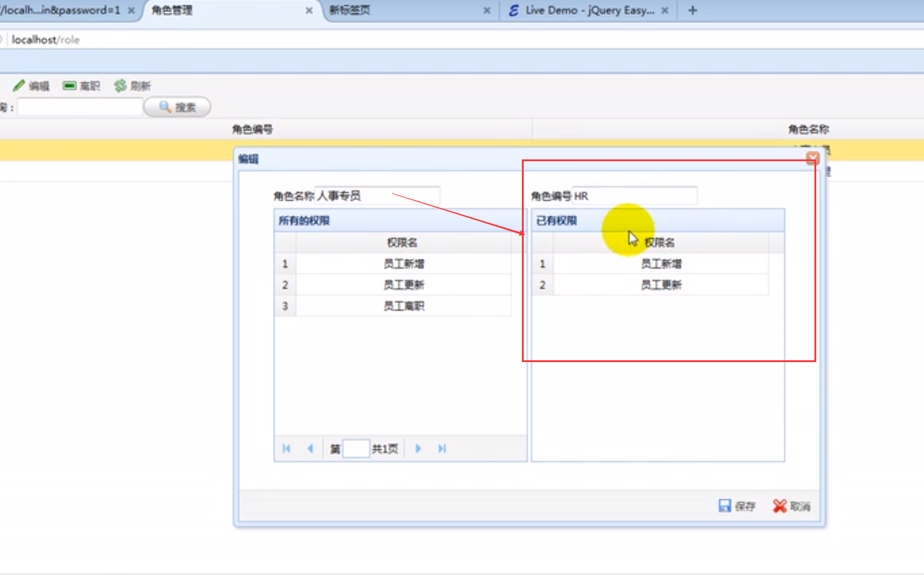Click 权限名 column header in 已有权限

click(660, 242)
